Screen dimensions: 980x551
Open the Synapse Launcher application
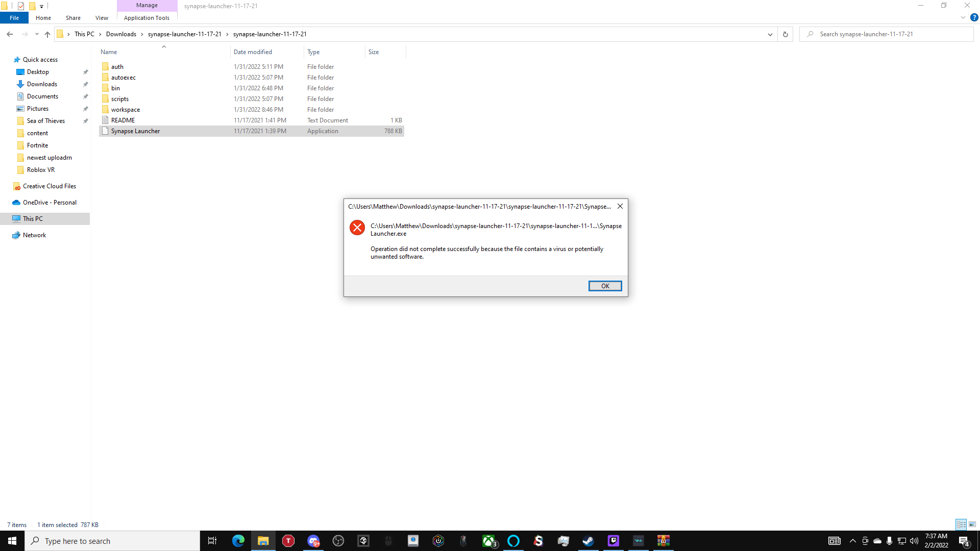[x=135, y=131]
